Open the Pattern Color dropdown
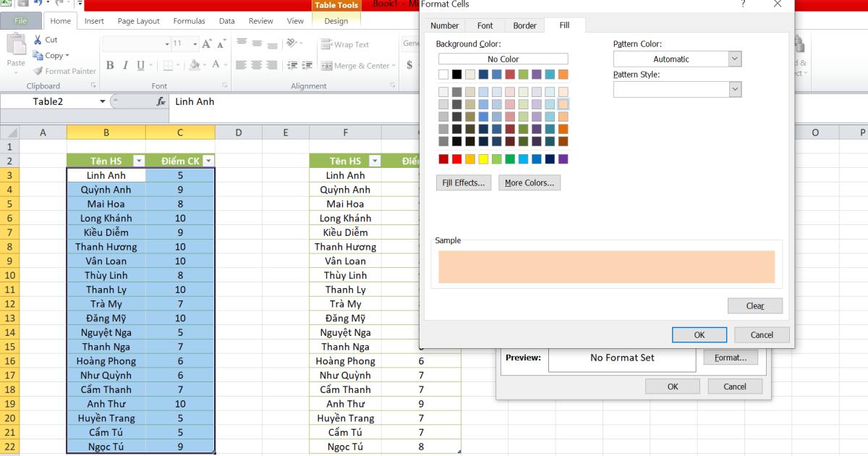The width and height of the screenshot is (868, 456). (x=734, y=59)
